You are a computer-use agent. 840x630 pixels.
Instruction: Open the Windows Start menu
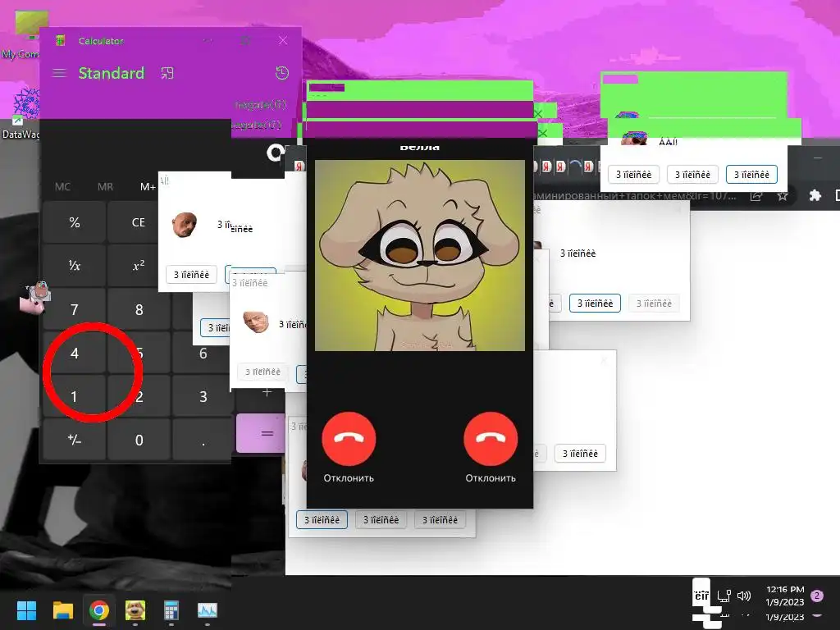26,610
